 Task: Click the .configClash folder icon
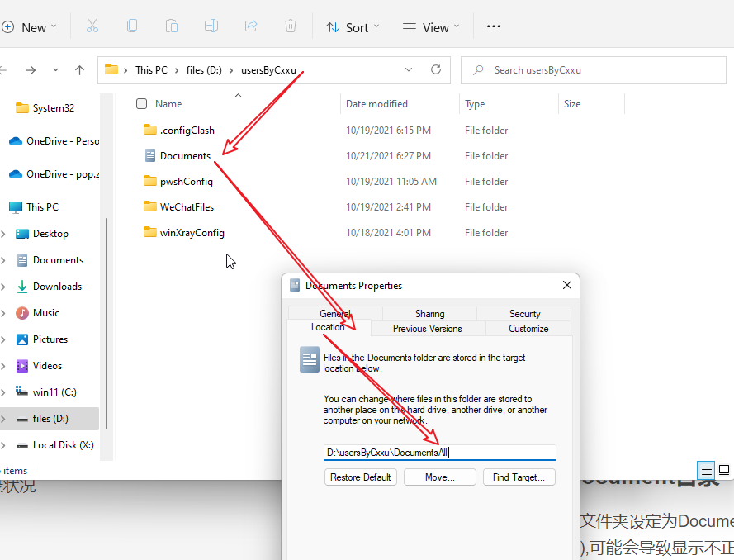[x=149, y=130]
